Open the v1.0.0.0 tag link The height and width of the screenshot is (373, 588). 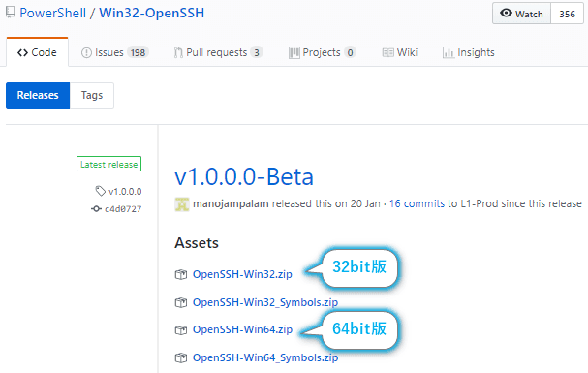[125, 192]
